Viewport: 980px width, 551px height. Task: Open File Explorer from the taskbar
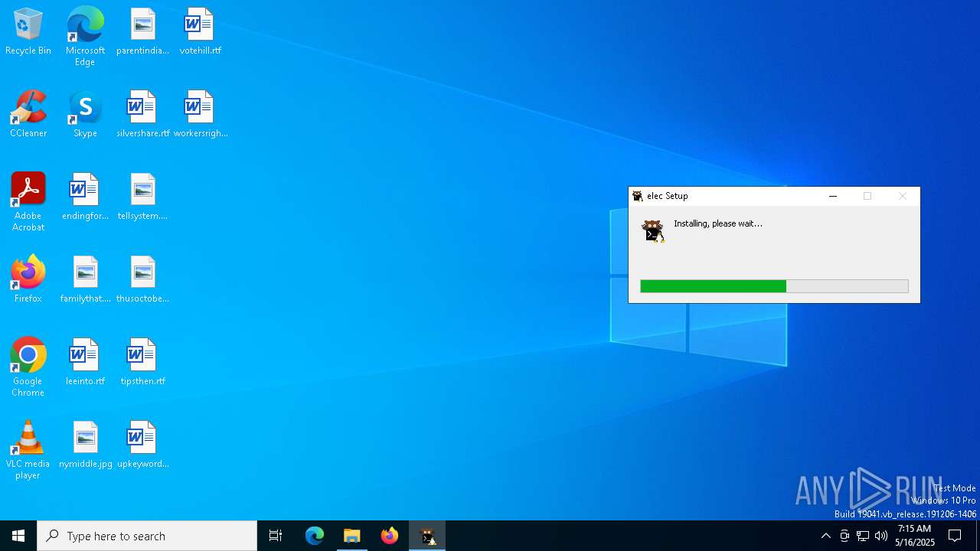tap(352, 536)
